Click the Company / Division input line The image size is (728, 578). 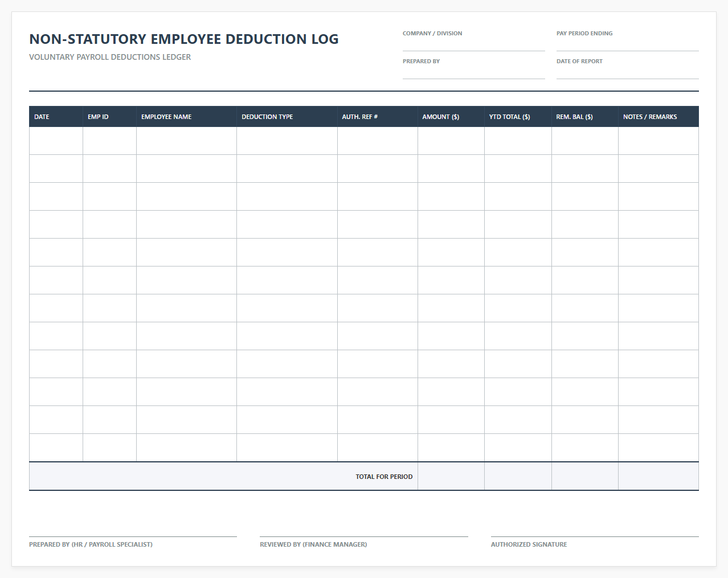pos(473,45)
